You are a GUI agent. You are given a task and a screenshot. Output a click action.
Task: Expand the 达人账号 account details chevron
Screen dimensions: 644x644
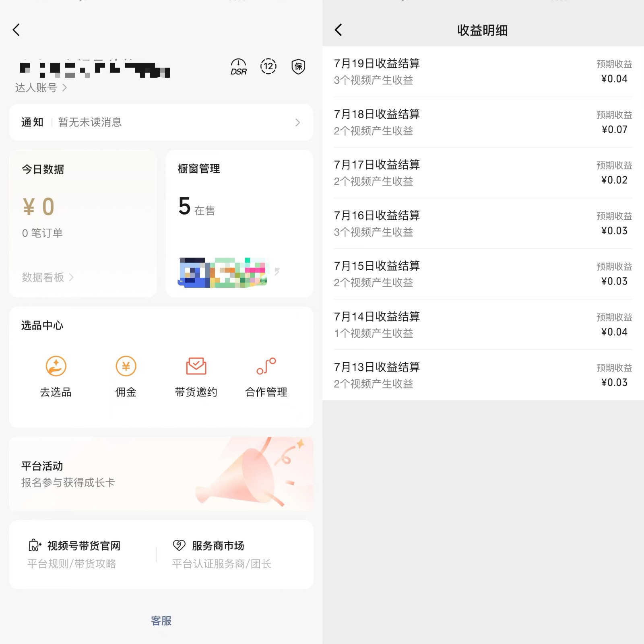pos(65,87)
